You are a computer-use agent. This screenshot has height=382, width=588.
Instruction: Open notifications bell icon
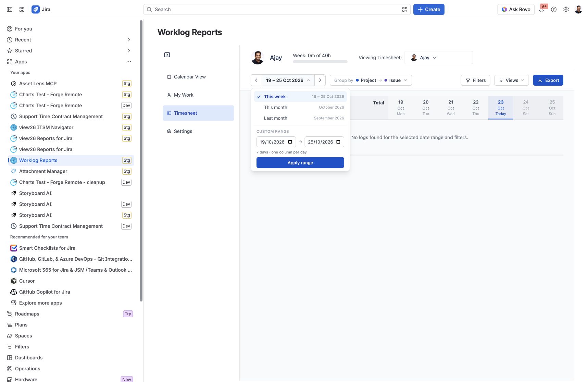[x=541, y=10]
